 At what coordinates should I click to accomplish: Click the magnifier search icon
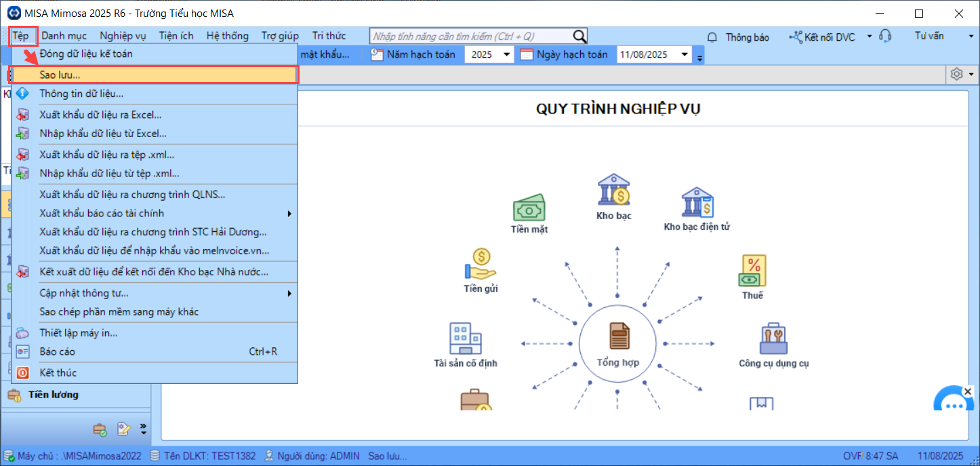[579, 37]
